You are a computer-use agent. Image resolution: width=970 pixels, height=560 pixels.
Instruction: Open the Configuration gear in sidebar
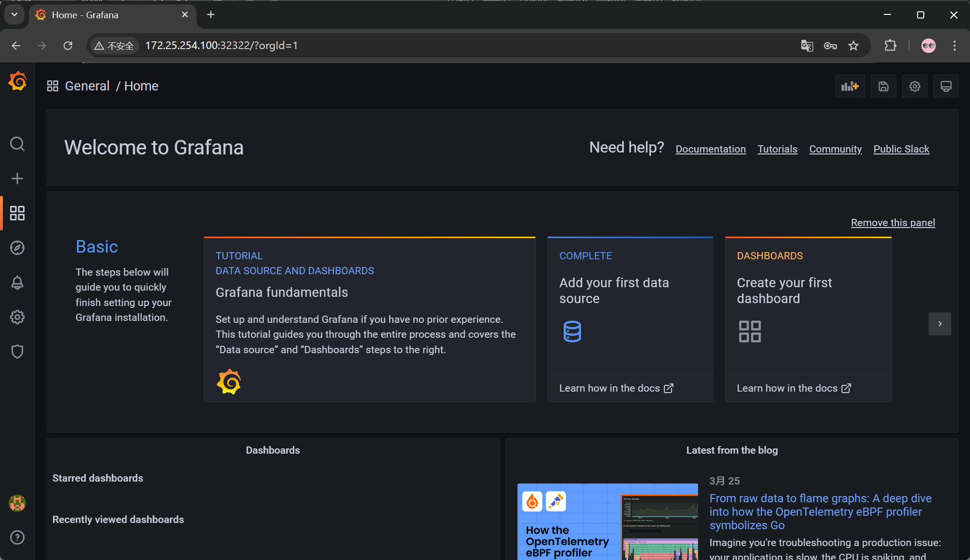point(17,317)
